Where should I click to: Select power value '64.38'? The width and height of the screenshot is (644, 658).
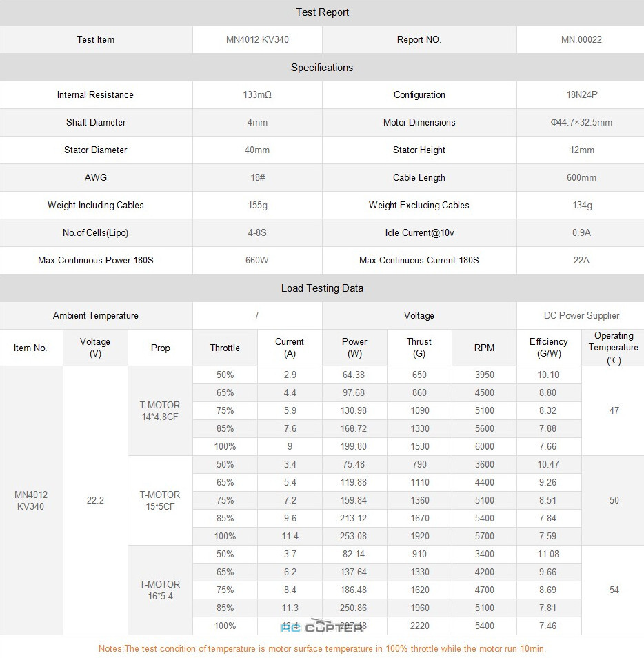354,375
